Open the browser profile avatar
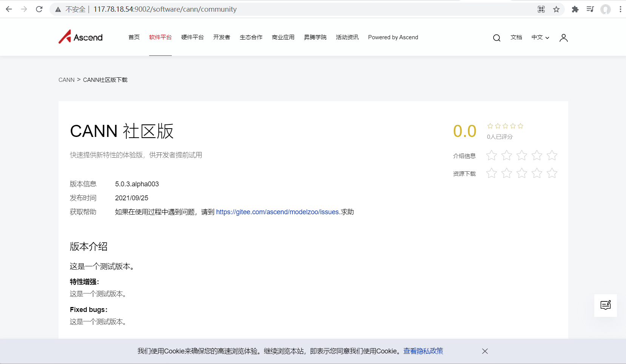 (x=606, y=9)
